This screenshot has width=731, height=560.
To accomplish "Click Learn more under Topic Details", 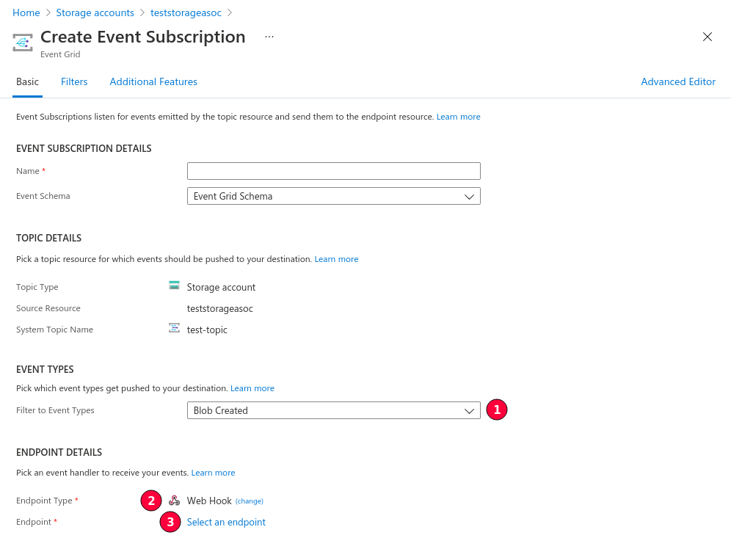I will (336, 259).
